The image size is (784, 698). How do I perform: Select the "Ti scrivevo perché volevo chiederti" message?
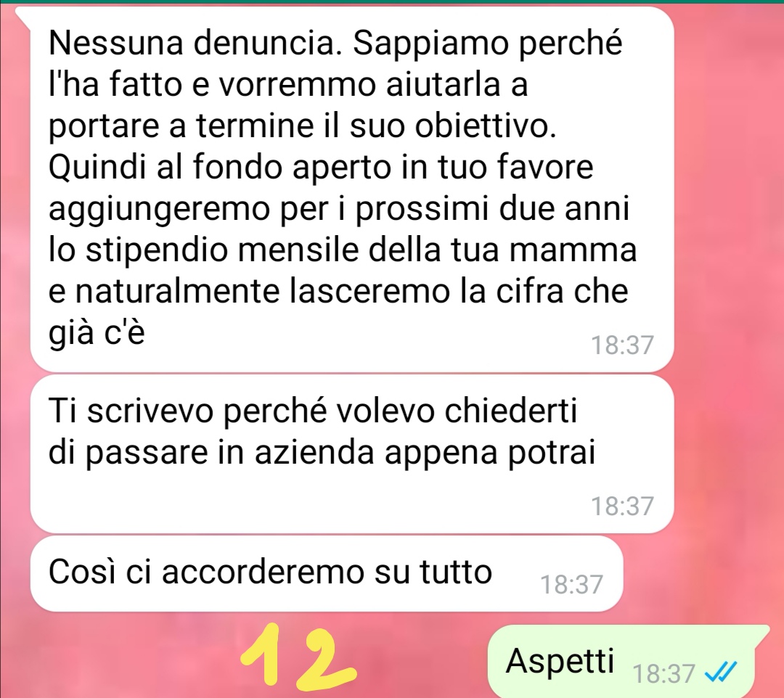[352, 453]
